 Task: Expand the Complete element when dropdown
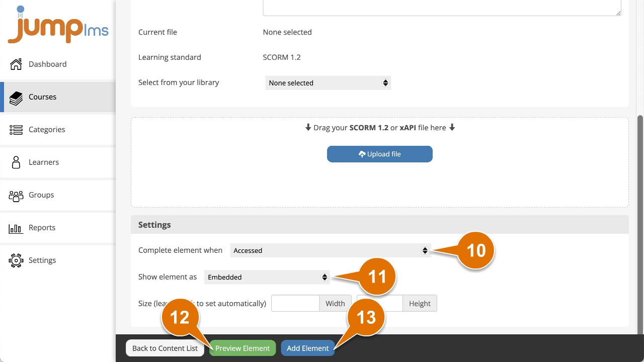(330, 250)
